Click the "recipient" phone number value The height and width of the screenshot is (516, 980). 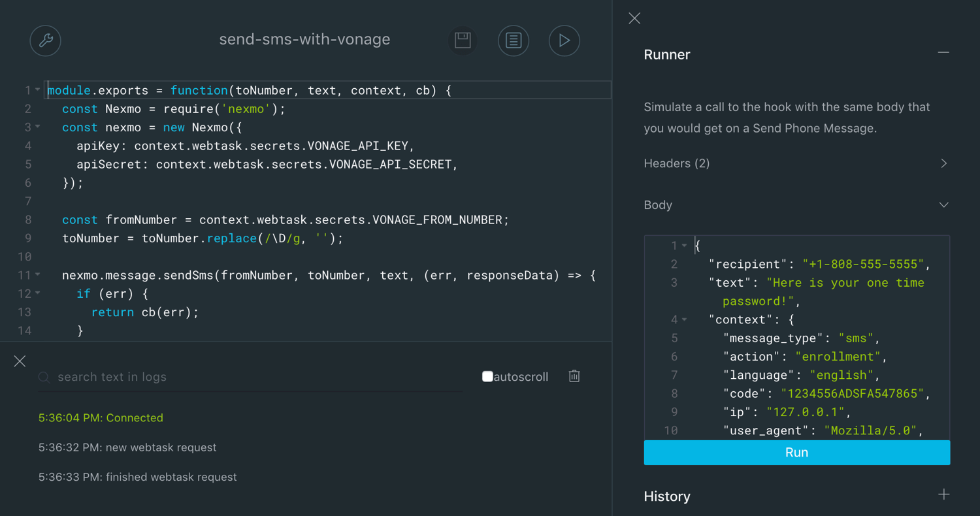click(864, 264)
